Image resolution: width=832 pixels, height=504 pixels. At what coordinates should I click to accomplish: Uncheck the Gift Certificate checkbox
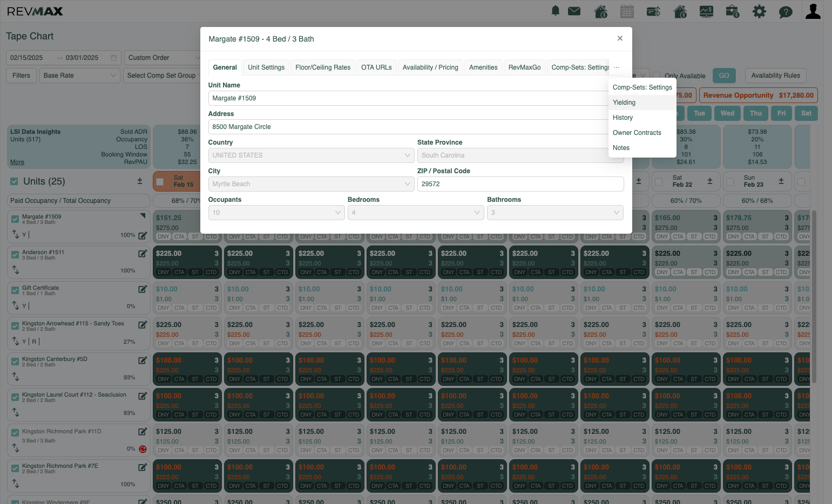point(15,290)
